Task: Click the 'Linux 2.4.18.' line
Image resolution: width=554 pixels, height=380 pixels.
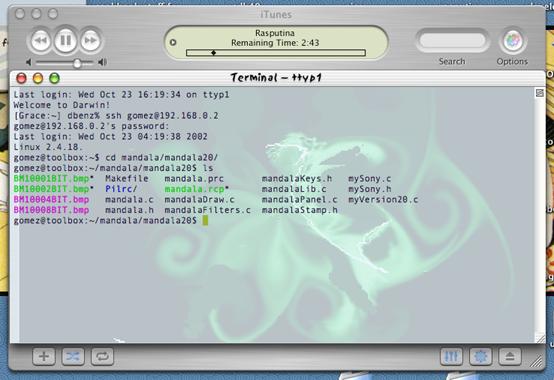Action: (x=48, y=147)
